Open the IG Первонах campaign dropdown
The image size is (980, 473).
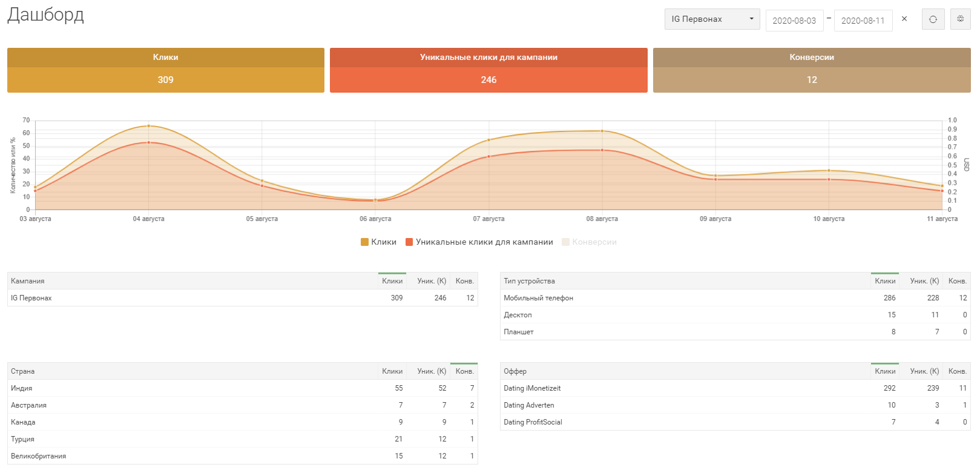711,19
